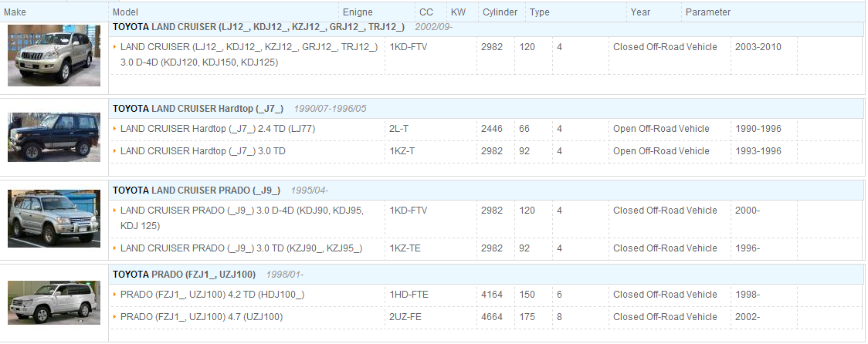Open LAND CRUISER 3.0 D-4D (KDJ120, KDJ150) model row
Image resolution: width=868 pixels, height=344 pixels.
click(x=249, y=55)
